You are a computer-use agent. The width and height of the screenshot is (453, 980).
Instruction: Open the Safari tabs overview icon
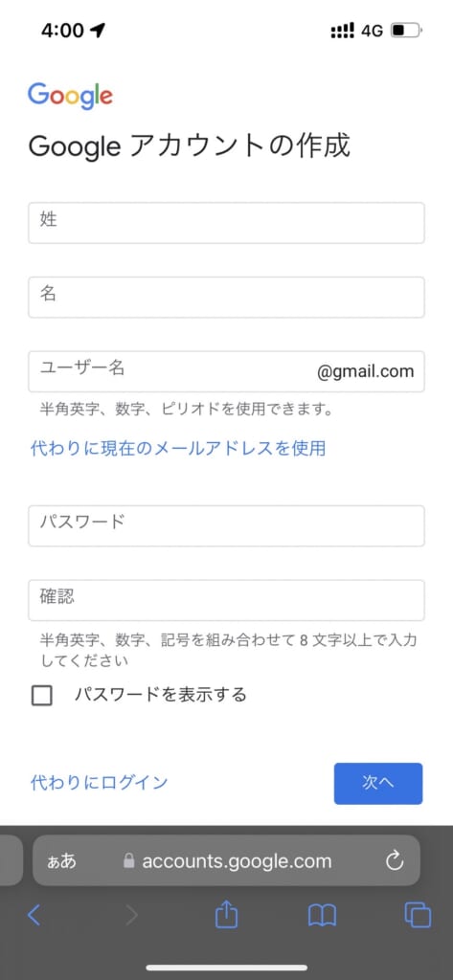pyautogui.click(x=418, y=916)
